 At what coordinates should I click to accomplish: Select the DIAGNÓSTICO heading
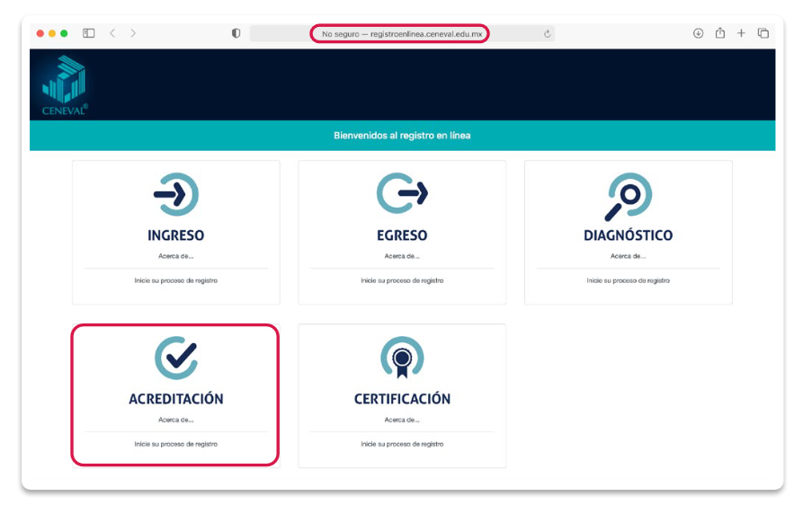click(628, 235)
